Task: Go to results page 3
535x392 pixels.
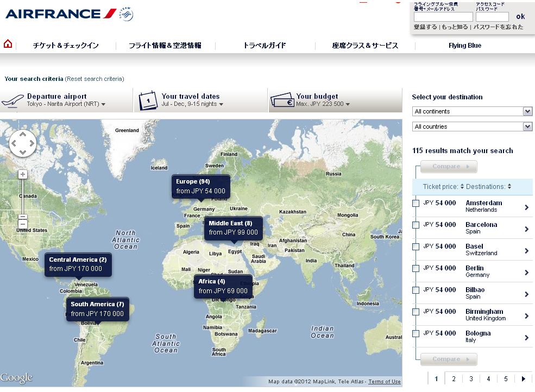Action: 471,378
